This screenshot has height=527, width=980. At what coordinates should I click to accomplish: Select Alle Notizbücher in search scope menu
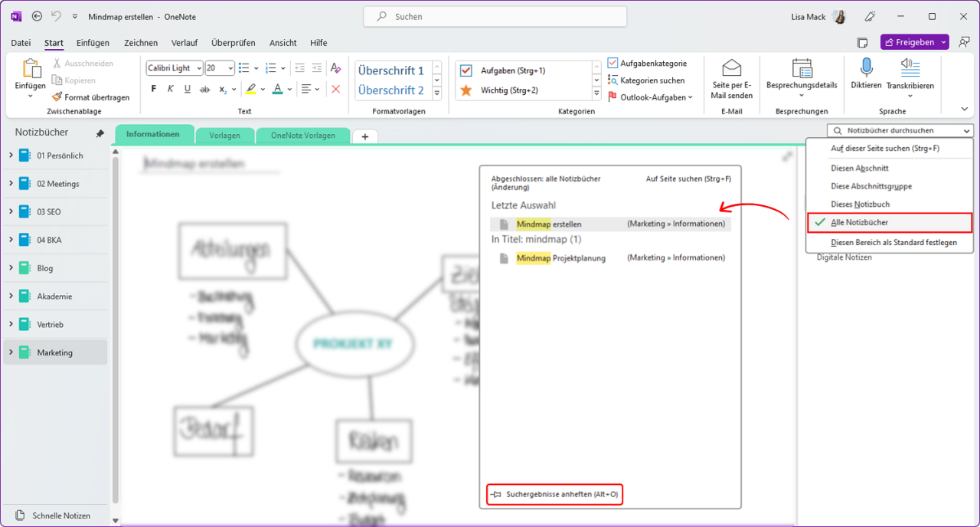(861, 223)
